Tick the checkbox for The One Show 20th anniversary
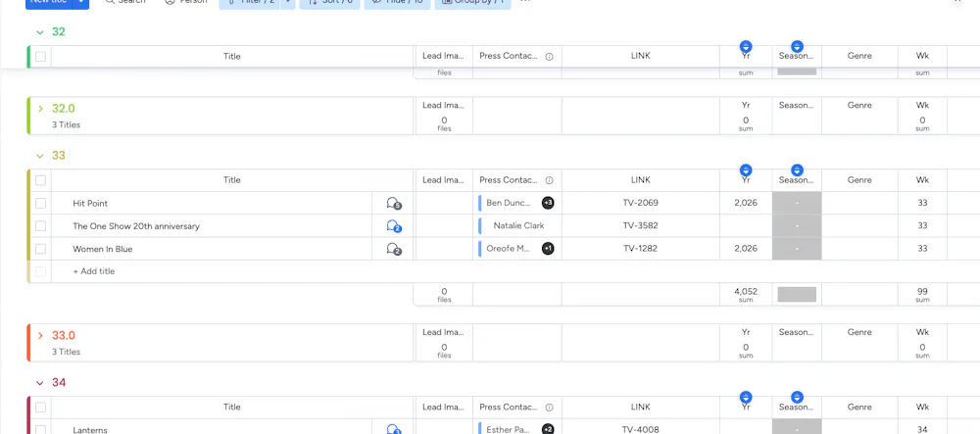 tap(40, 226)
